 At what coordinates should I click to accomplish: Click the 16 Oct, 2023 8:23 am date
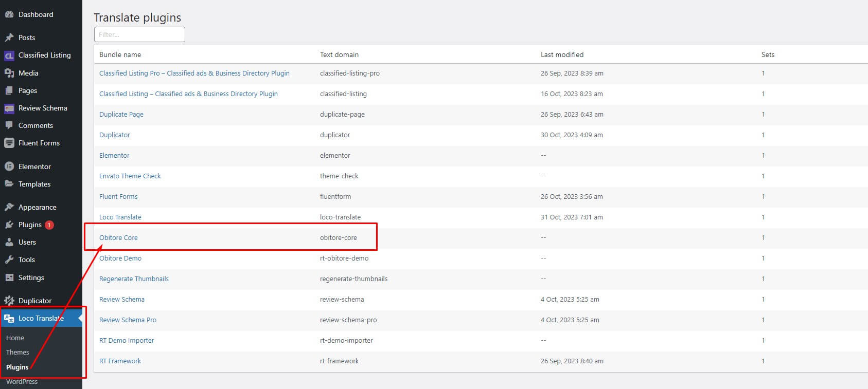tap(572, 94)
